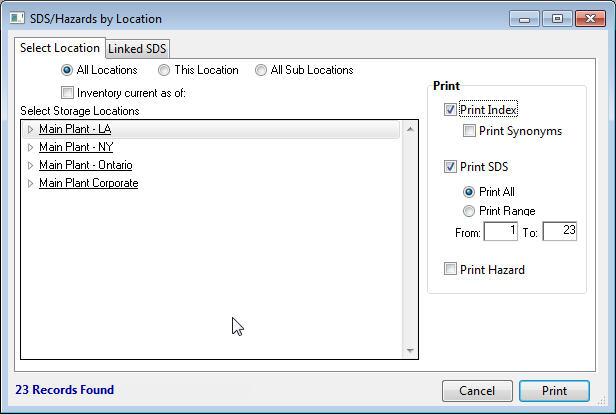Minimize the SDS/Hazards by Location window

pos(524,18)
